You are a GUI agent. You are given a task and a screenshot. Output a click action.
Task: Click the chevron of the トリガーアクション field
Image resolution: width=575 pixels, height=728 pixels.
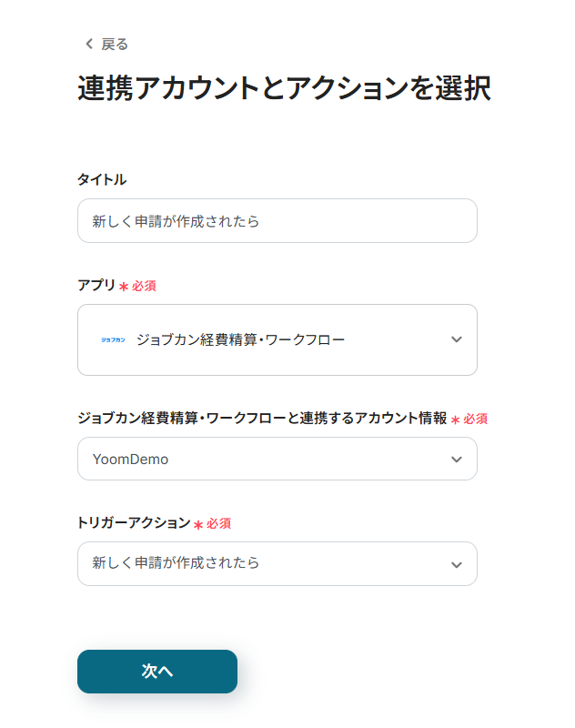(x=457, y=564)
